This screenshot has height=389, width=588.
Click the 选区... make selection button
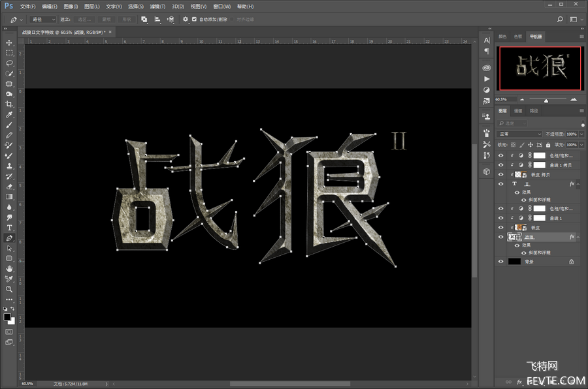(x=84, y=19)
